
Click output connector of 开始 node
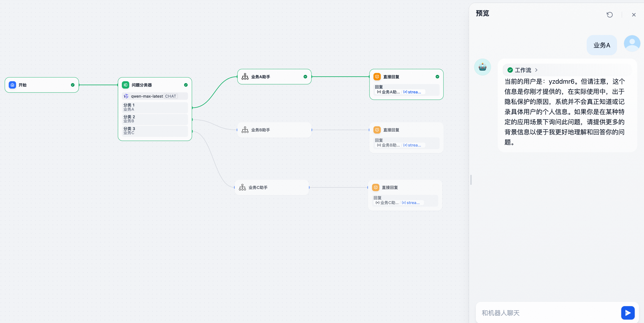pos(79,85)
